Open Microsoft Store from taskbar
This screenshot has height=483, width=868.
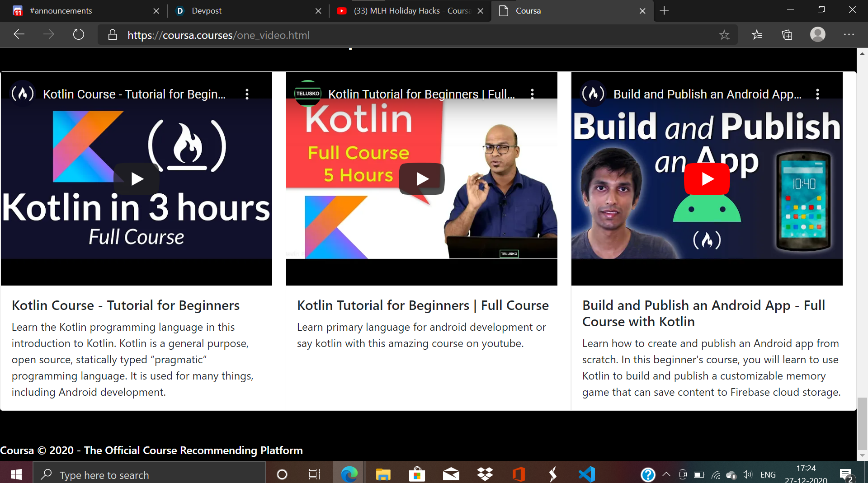click(x=417, y=474)
